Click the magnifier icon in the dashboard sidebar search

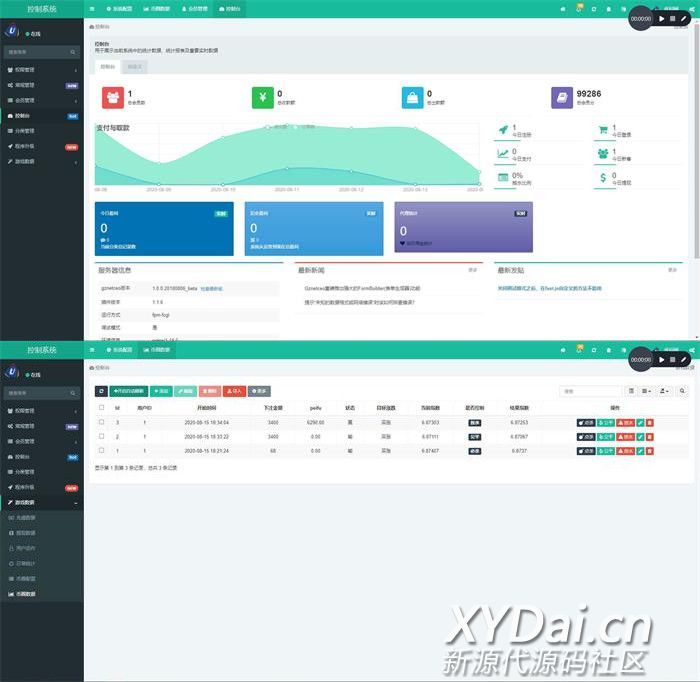(x=73, y=52)
